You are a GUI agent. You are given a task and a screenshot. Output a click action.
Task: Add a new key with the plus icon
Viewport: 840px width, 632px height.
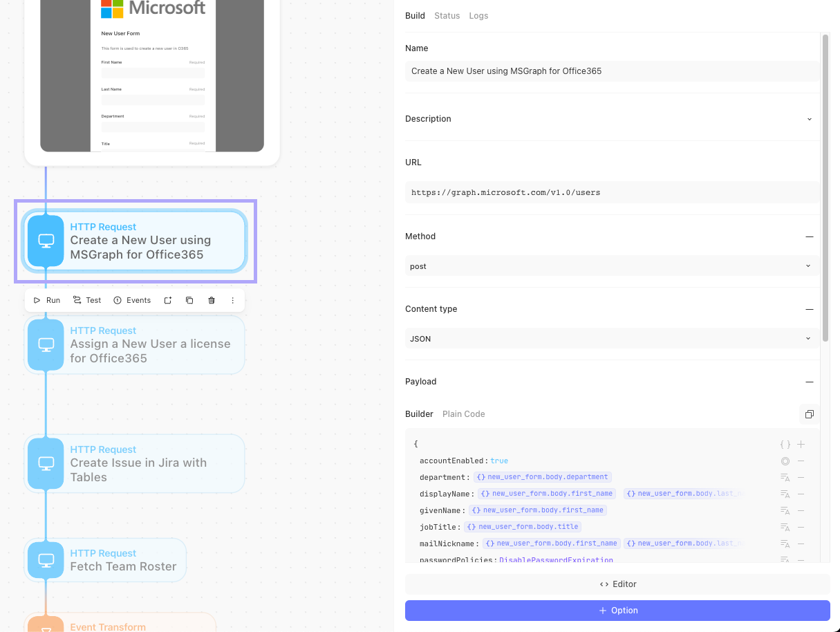(x=801, y=445)
